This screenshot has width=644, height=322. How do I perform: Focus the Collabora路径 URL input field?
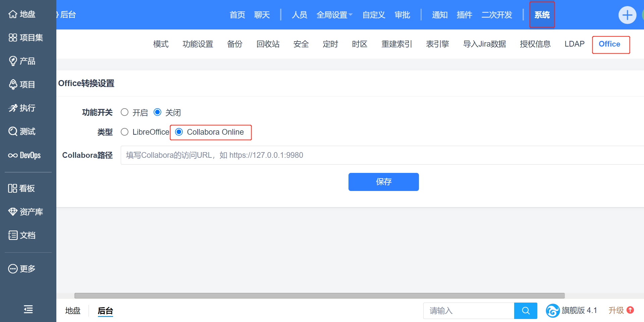[x=382, y=155]
